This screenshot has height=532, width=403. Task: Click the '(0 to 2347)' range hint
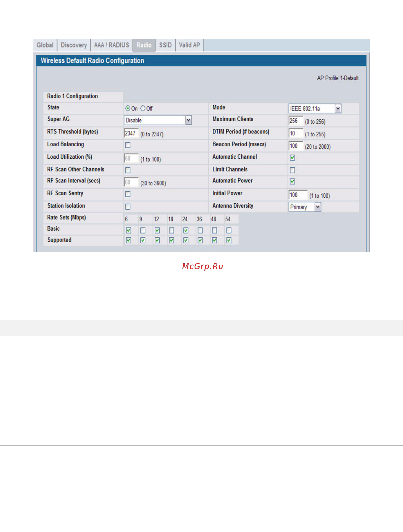(152, 134)
